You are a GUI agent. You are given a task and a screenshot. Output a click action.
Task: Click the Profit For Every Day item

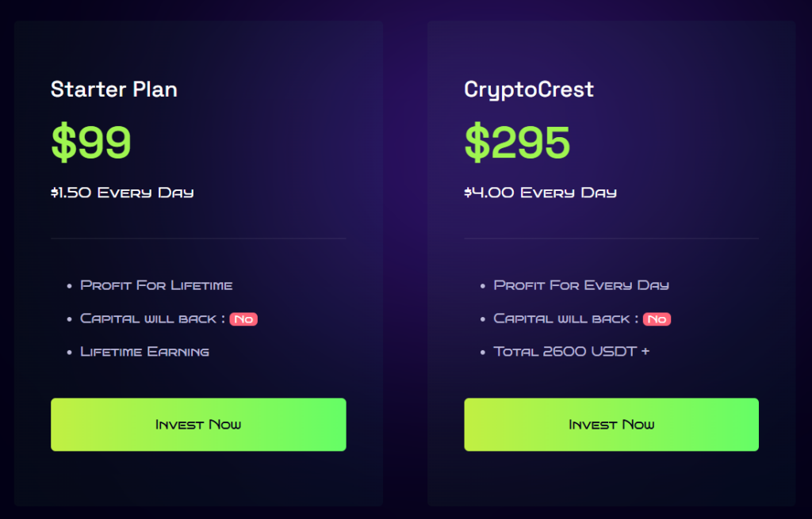(x=581, y=285)
